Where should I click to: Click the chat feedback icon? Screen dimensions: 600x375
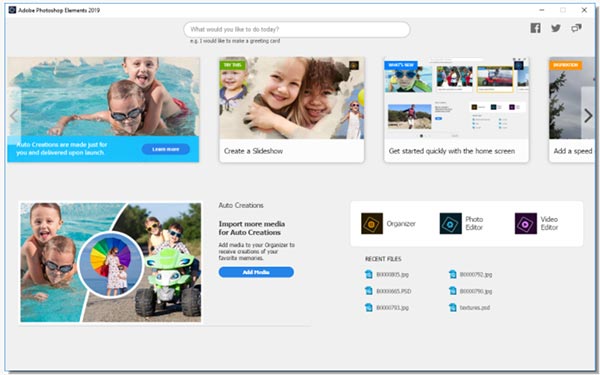576,28
